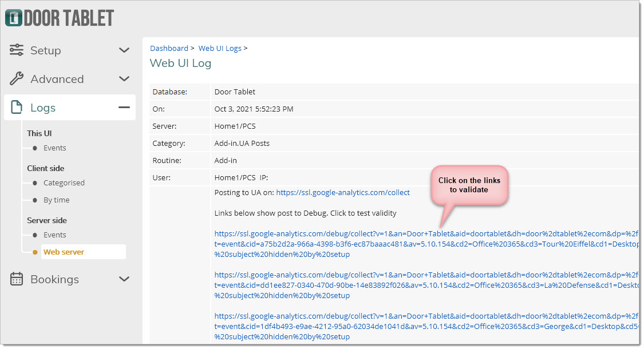Open Events under Server side

[55, 235]
